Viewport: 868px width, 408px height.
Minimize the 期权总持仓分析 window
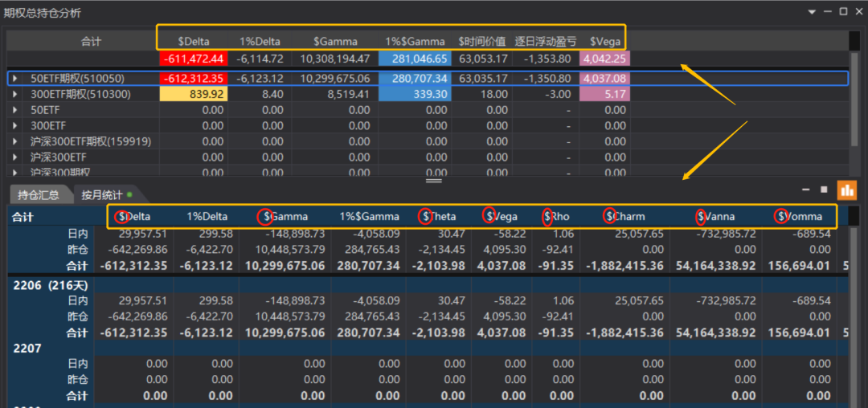pos(828,11)
